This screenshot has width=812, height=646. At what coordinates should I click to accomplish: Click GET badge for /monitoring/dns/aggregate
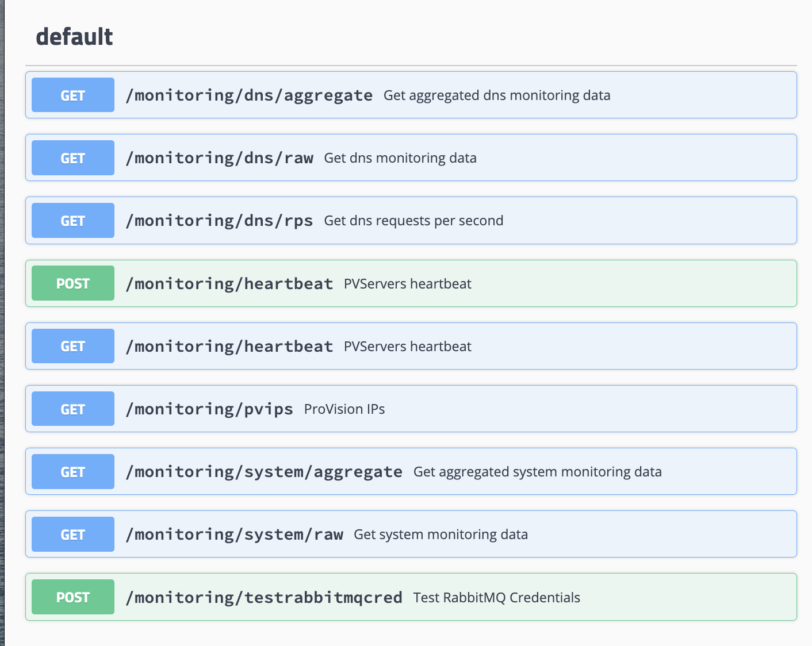[73, 95]
